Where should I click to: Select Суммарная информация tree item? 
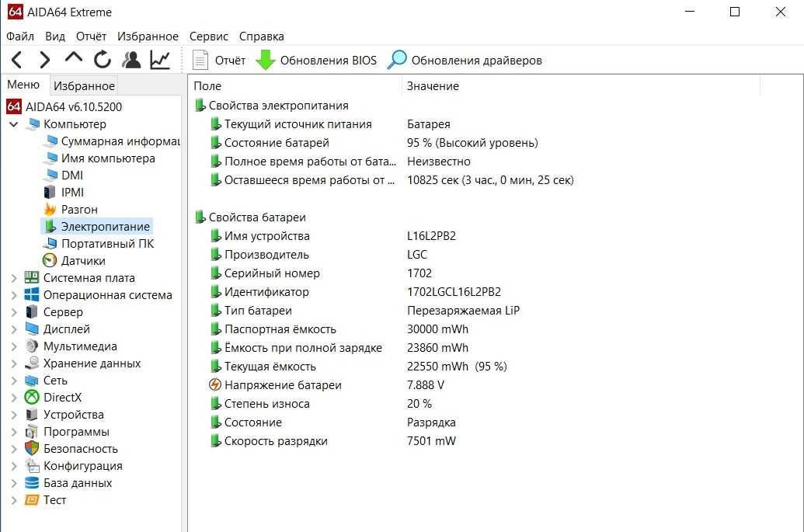click(x=120, y=141)
